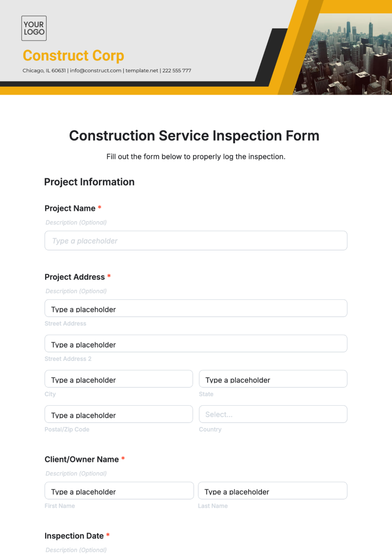
Task: Click the State input field
Action: point(273,379)
